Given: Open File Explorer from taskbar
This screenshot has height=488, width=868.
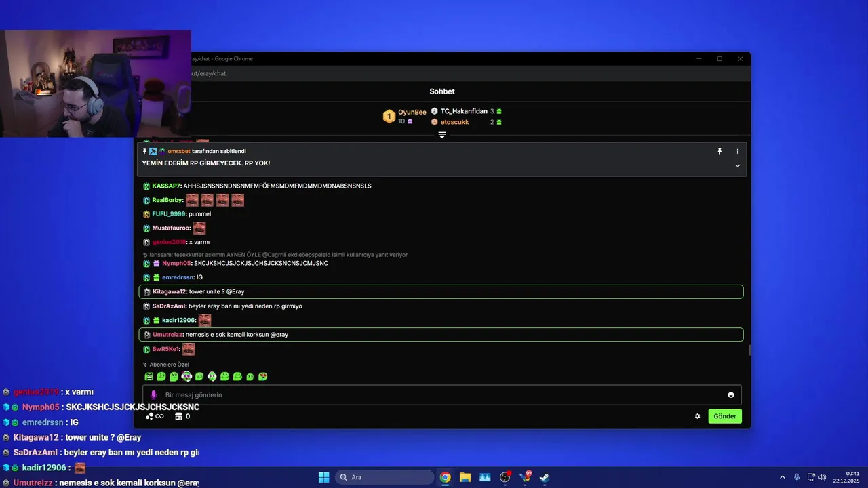Looking at the screenshot, I should 465,477.
